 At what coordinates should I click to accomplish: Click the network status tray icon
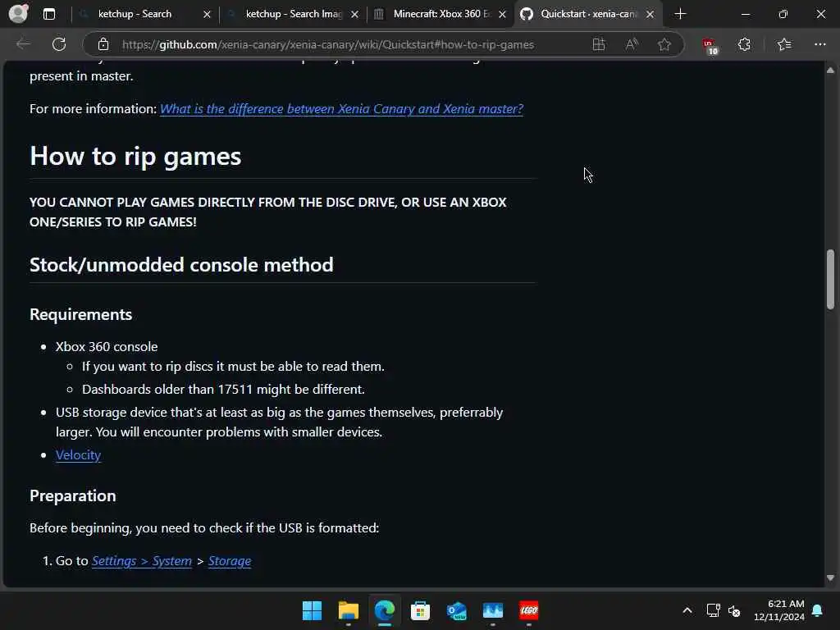tap(713, 610)
